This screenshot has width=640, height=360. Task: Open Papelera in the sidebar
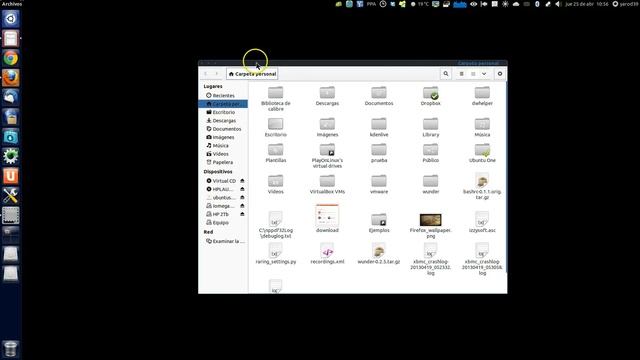(223, 162)
